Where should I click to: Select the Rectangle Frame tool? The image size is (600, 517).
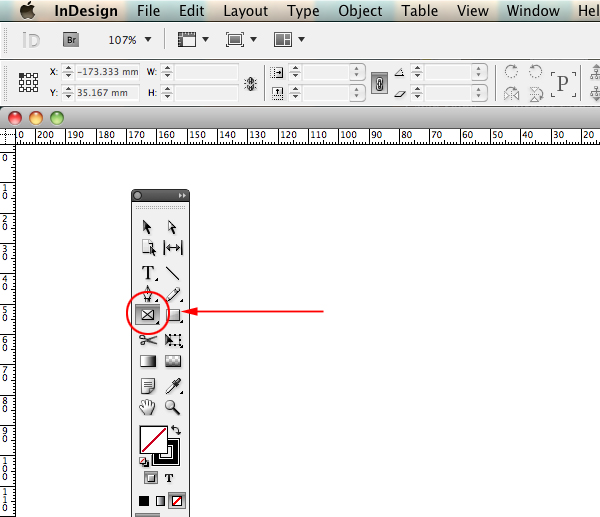tap(148, 315)
